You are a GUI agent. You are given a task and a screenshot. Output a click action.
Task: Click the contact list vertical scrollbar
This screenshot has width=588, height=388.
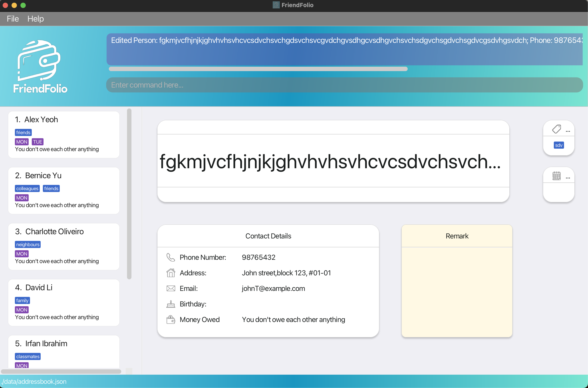click(x=129, y=194)
